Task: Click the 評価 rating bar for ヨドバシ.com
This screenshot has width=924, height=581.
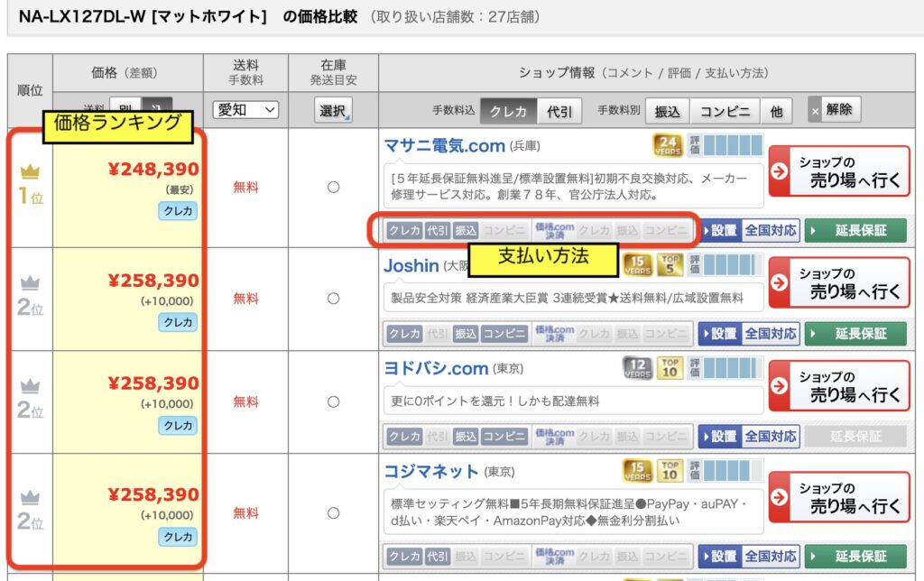Action: (725, 368)
